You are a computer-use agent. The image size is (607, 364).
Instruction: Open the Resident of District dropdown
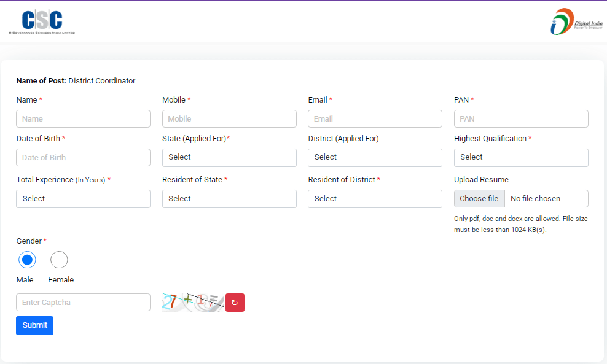(x=375, y=199)
